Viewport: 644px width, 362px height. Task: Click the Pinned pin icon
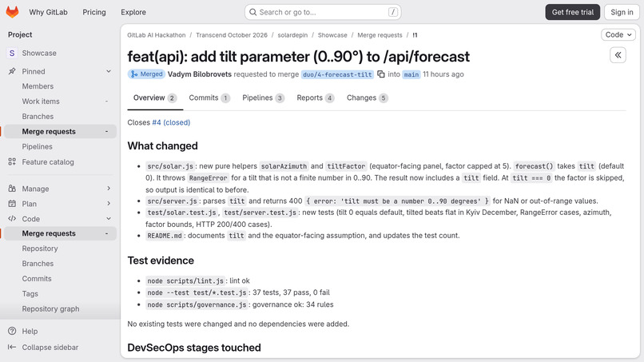click(12, 71)
